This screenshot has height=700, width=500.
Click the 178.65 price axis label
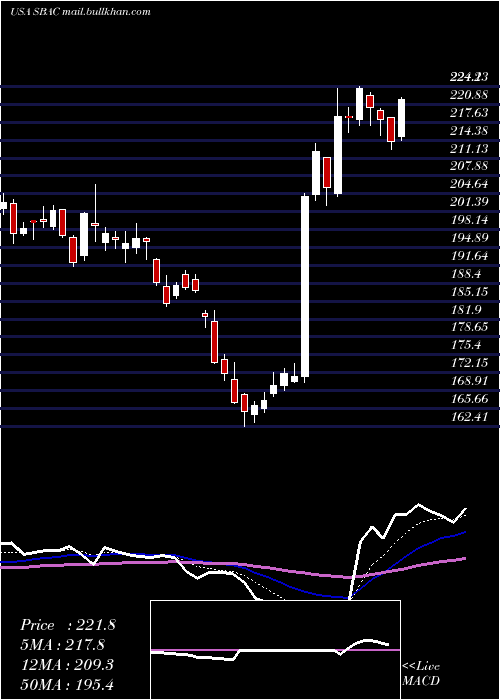[469, 327]
